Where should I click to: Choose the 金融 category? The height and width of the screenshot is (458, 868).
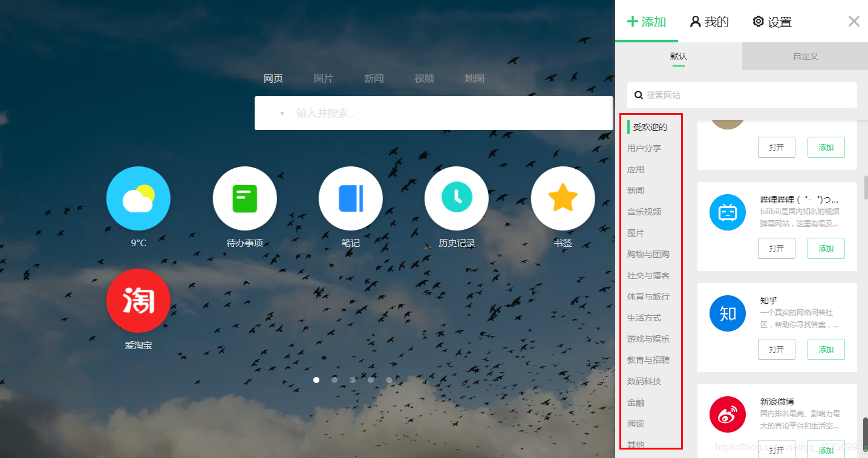636,402
